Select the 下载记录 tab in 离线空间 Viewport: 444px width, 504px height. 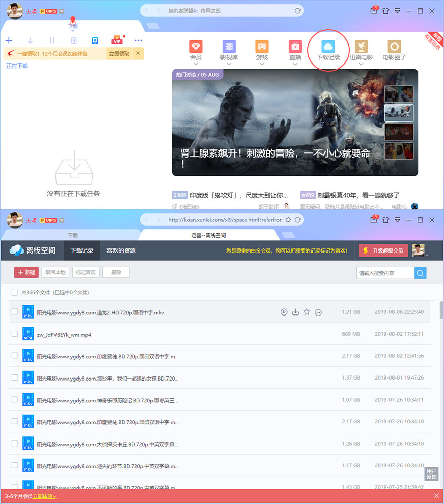point(82,250)
